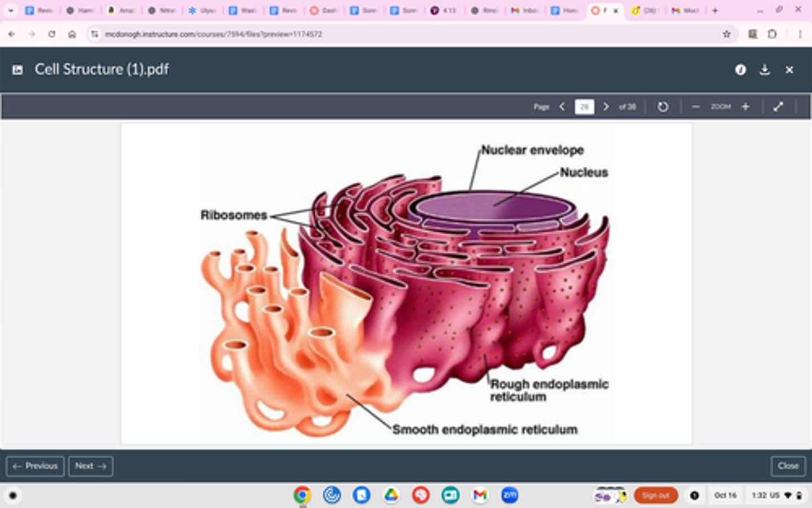Viewport: 812px width, 508px height.
Task: Open the launcher circle button
Action: pyautogui.click(x=13, y=495)
